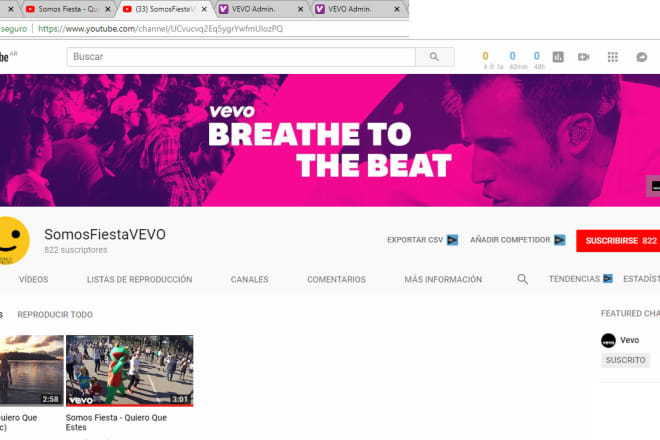660x440 pixels.
Task: Click Reproducir Todo link
Action: point(55,315)
